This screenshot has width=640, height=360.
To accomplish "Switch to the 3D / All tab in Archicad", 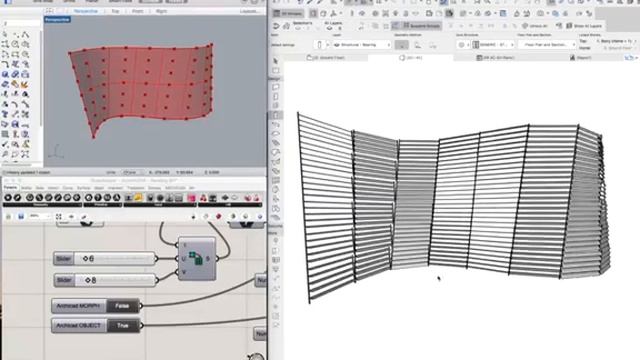I will coord(411,58).
